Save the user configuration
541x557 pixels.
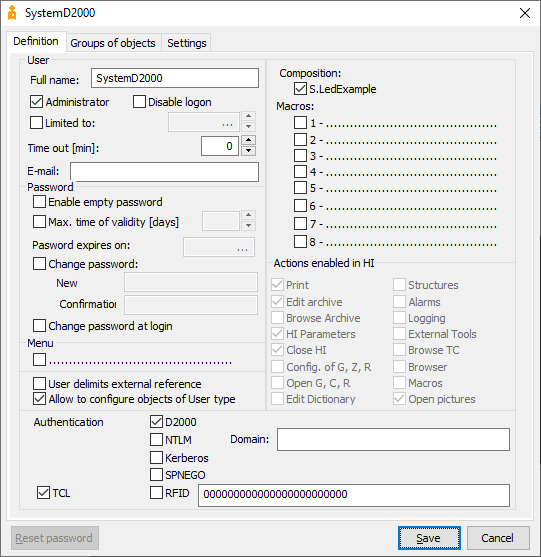[x=429, y=538]
